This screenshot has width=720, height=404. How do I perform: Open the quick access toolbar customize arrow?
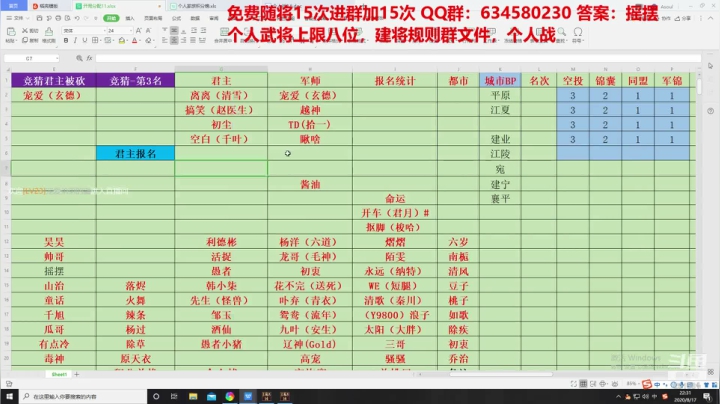click(x=96, y=18)
